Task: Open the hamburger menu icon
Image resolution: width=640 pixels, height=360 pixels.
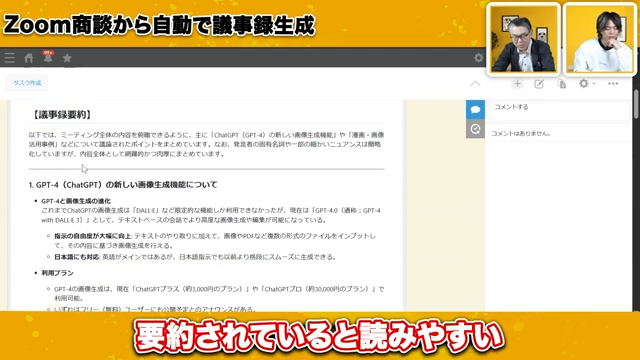Action: [x=9, y=58]
